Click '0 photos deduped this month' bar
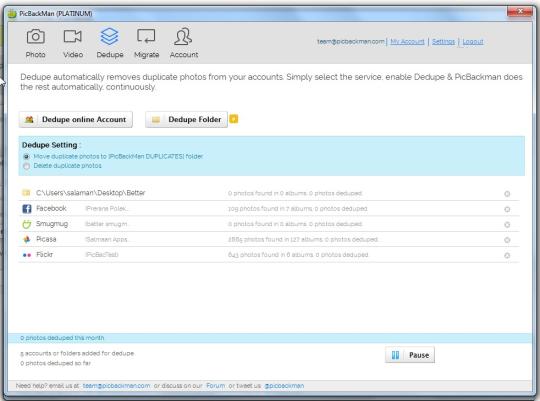Screen dimensions: 540x401 click(270, 338)
